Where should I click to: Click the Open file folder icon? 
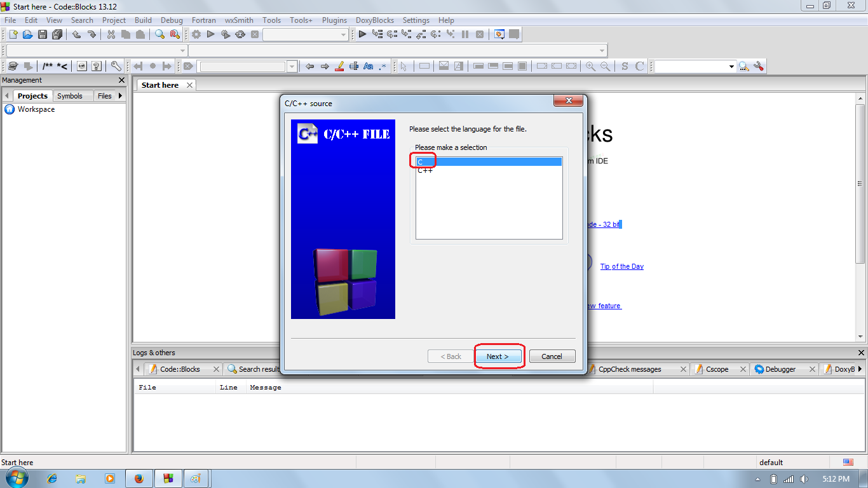27,34
